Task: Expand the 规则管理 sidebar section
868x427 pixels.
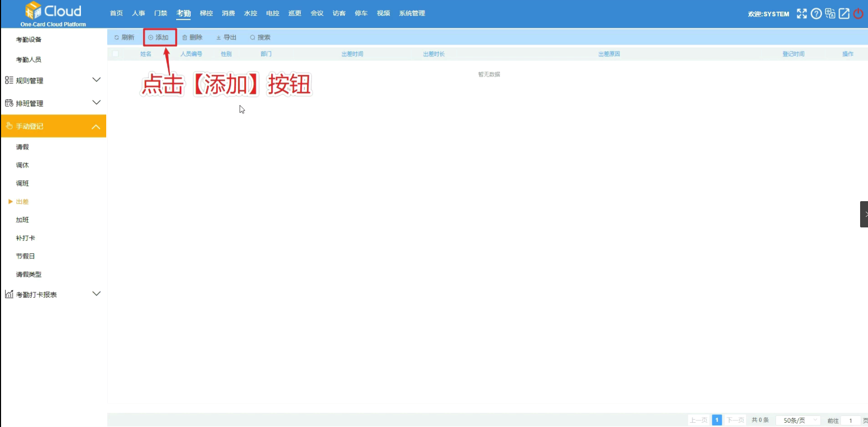Action: pyautogui.click(x=53, y=80)
